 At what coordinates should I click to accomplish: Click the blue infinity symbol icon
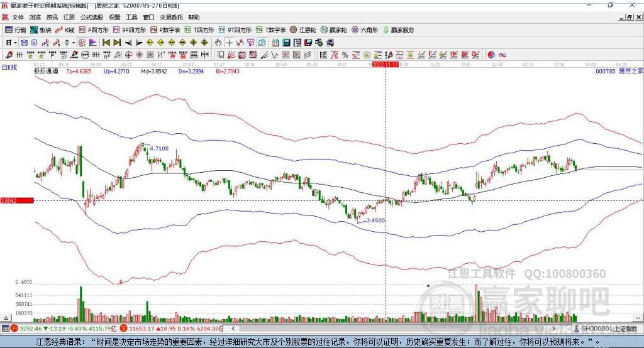(x=502, y=55)
